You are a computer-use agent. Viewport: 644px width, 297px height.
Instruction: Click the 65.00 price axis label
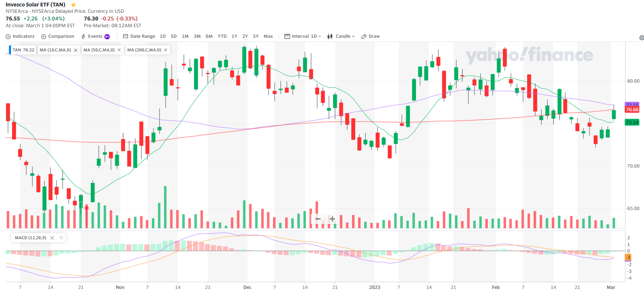[633, 208]
